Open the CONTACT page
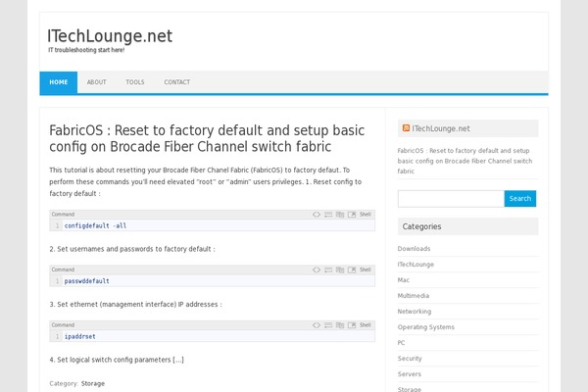 pos(177,82)
